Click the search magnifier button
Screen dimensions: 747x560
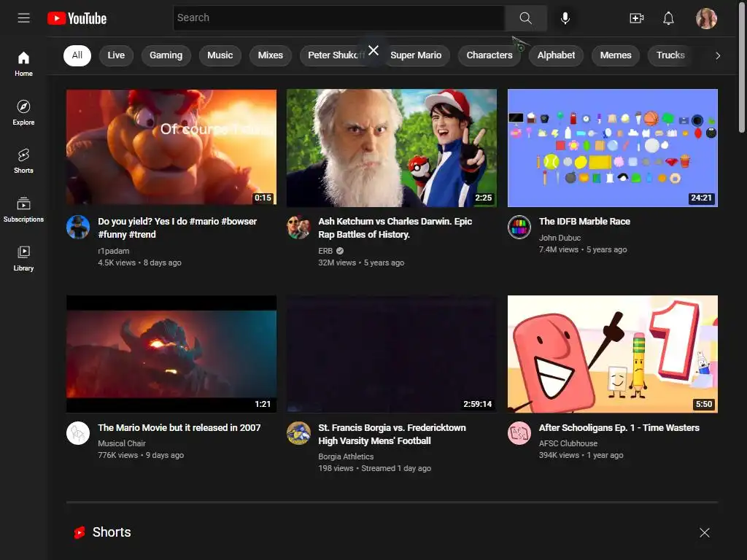[525, 18]
